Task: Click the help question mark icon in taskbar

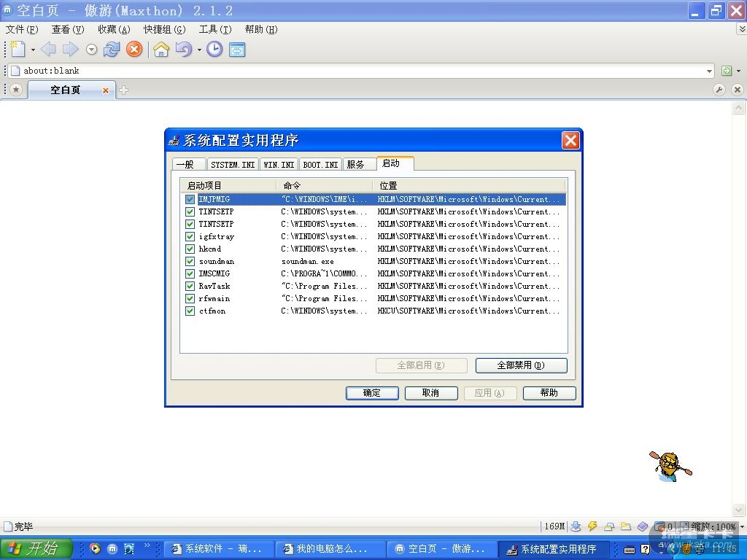Action: (646, 549)
